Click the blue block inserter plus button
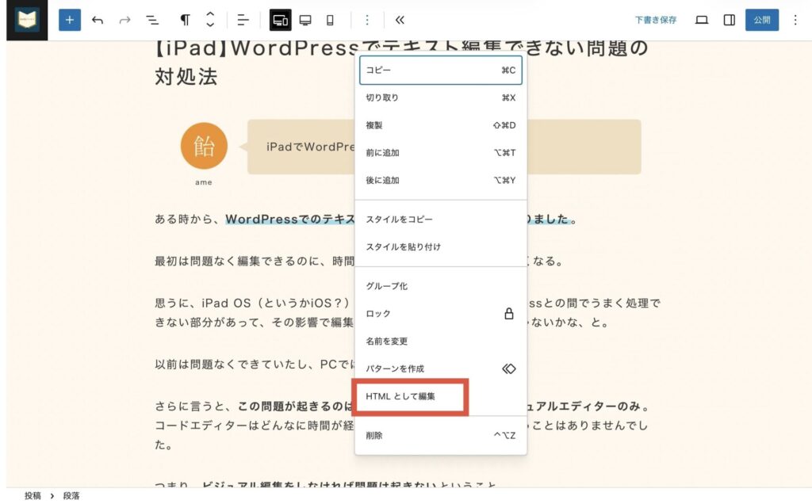The image size is (812, 504). coord(70,20)
